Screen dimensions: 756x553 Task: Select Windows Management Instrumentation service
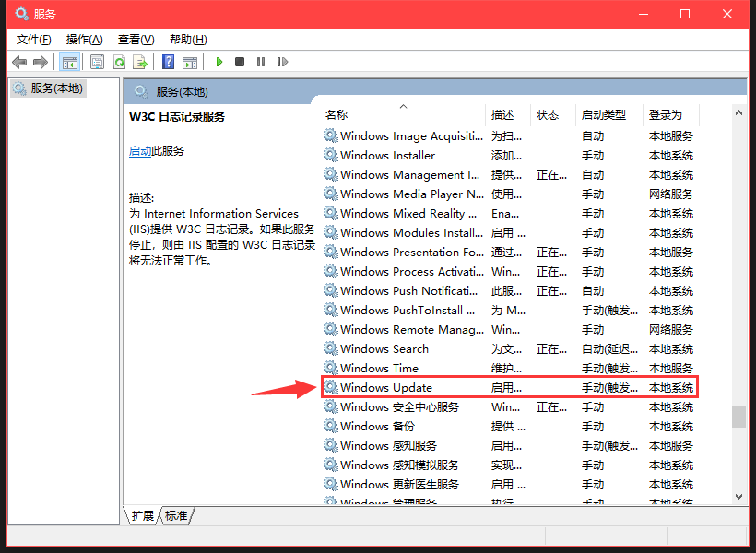click(510, 175)
